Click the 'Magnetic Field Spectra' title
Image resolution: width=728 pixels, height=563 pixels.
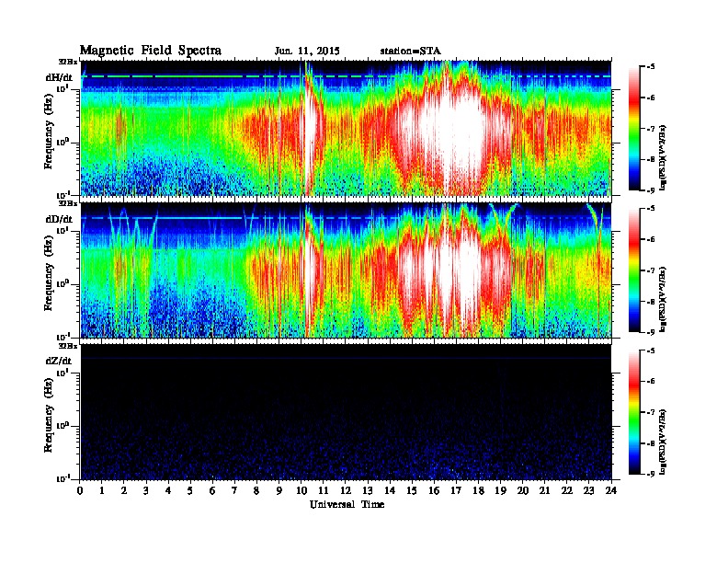pyautogui.click(x=151, y=51)
